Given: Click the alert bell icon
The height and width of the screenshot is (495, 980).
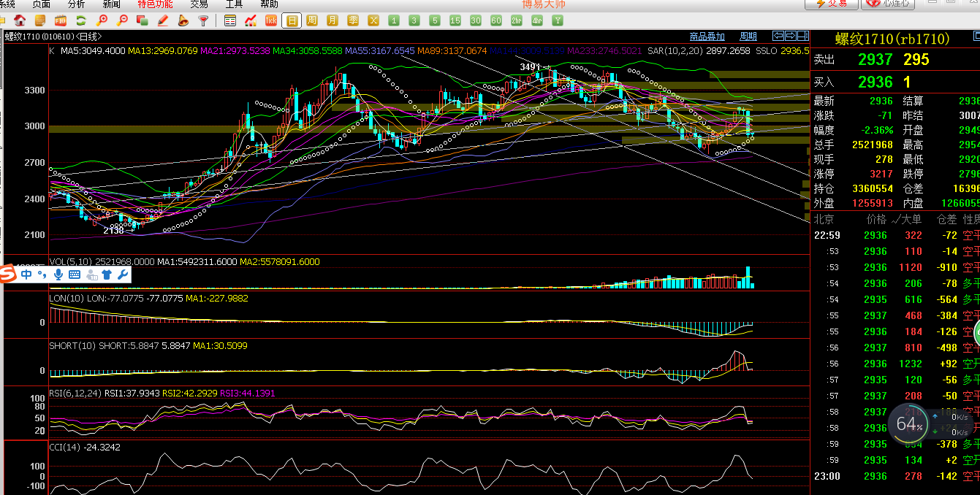Looking at the screenshot, I should pos(183,20).
